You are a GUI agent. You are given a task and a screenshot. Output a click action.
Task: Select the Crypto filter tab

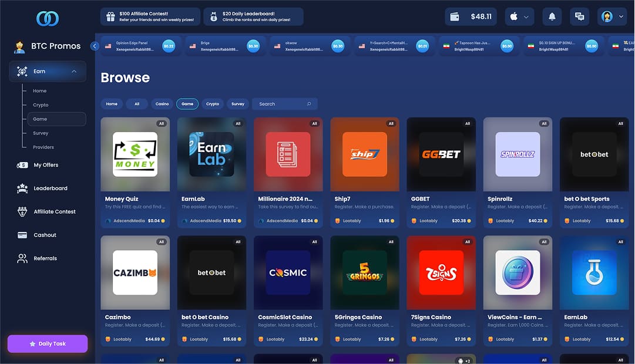click(213, 104)
